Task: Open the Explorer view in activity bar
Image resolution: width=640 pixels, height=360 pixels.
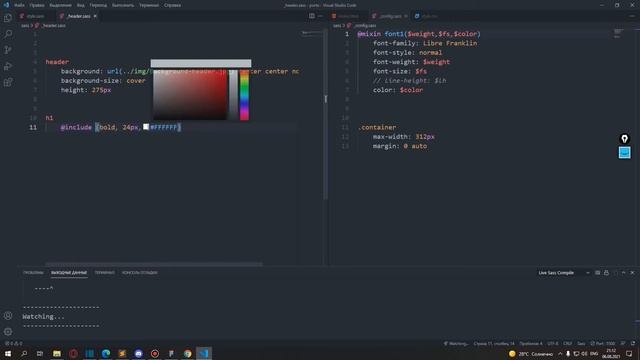Action: coord(8,18)
